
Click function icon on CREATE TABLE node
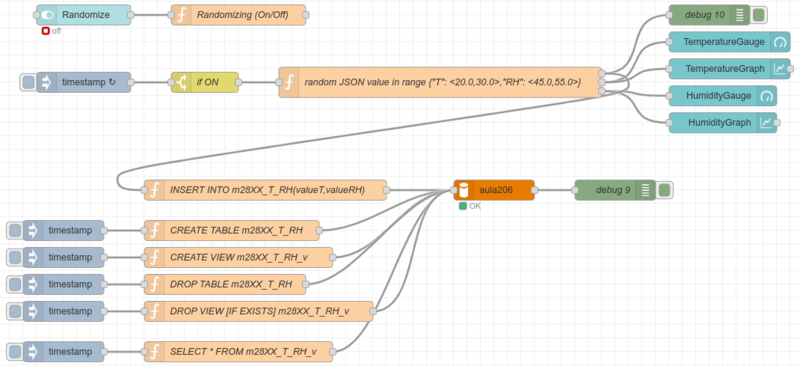(x=155, y=231)
